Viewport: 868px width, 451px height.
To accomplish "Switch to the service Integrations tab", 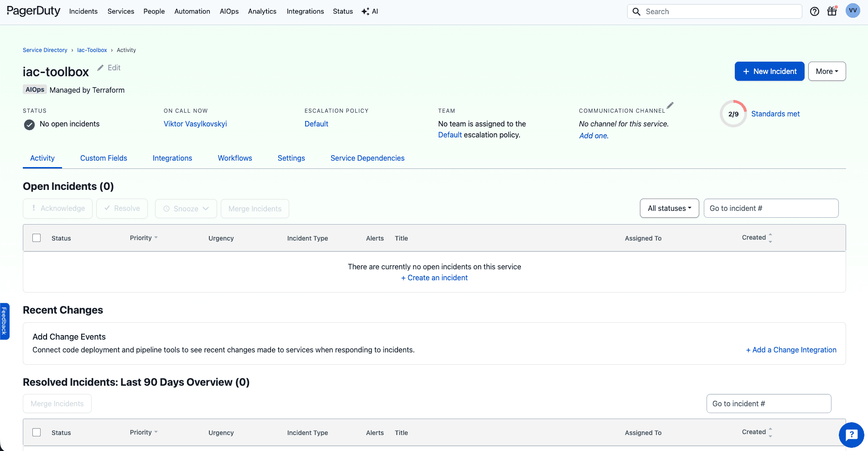I will click(172, 158).
